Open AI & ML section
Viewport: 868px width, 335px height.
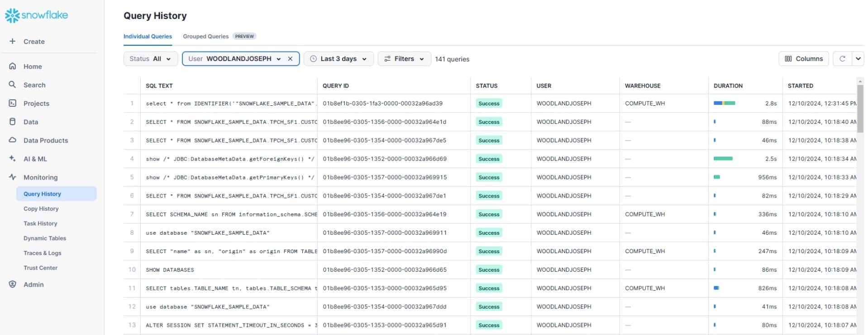coord(35,159)
